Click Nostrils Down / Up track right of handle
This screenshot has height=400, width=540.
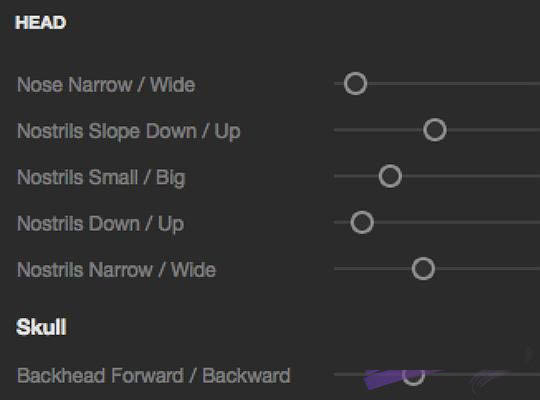[x=457, y=222]
